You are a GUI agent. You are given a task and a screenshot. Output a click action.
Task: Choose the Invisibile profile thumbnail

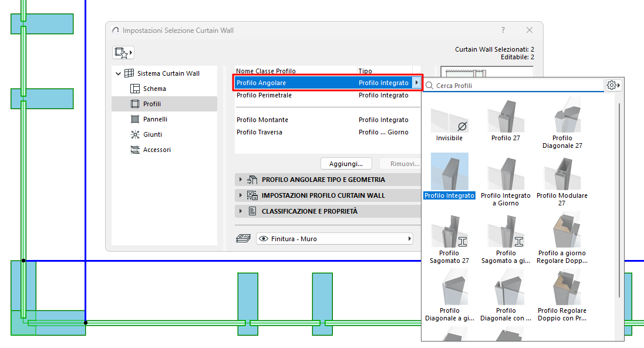tap(449, 121)
